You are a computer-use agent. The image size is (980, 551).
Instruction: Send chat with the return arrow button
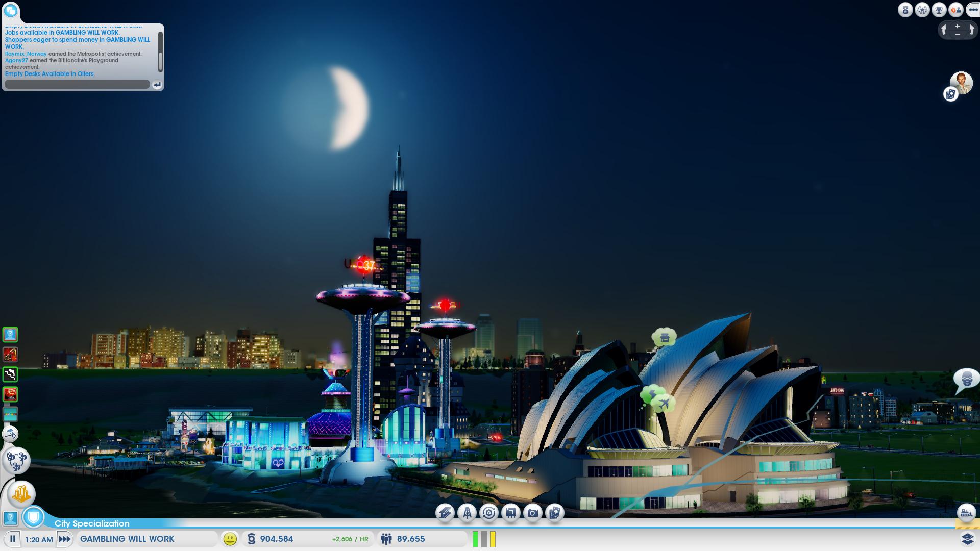[157, 85]
